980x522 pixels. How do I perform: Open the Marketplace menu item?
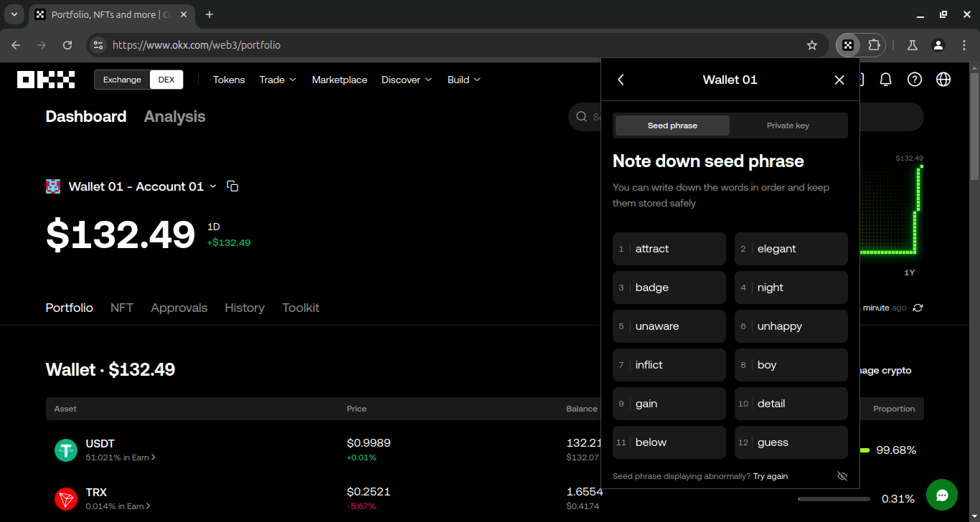click(x=339, y=80)
